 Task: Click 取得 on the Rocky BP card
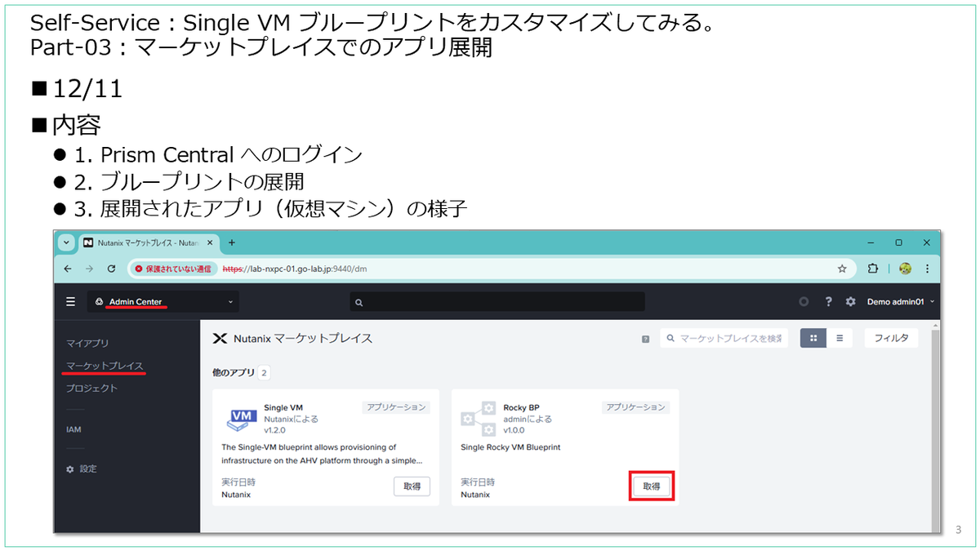(x=651, y=487)
